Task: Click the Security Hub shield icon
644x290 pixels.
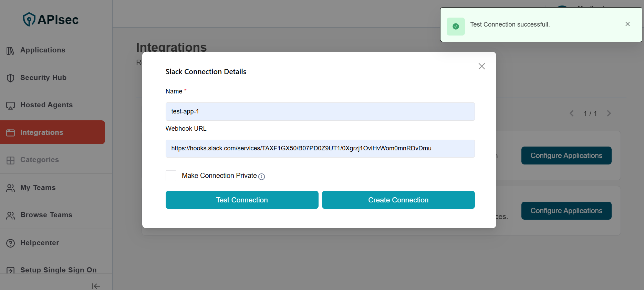Action: pos(10,78)
